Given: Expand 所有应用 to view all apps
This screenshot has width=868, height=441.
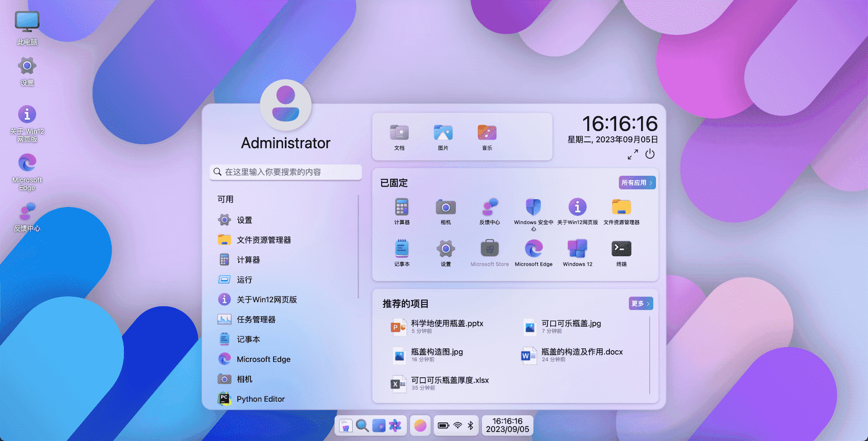Looking at the screenshot, I should 637,183.
